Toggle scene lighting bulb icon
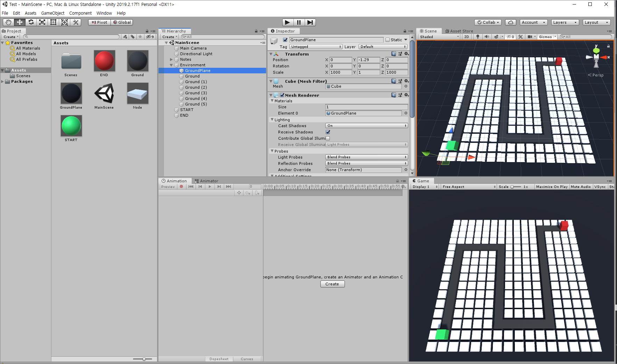 (478, 37)
